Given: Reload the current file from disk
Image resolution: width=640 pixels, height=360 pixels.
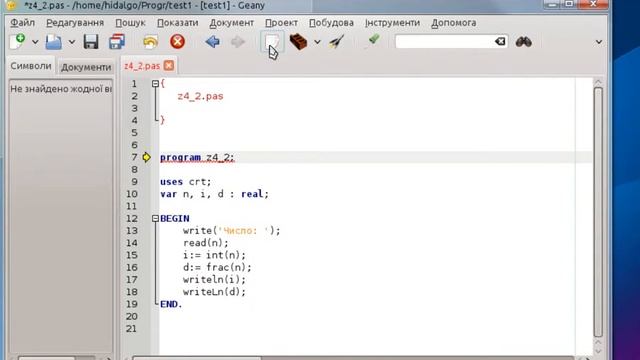Looking at the screenshot, I should [x=151, y=42].
